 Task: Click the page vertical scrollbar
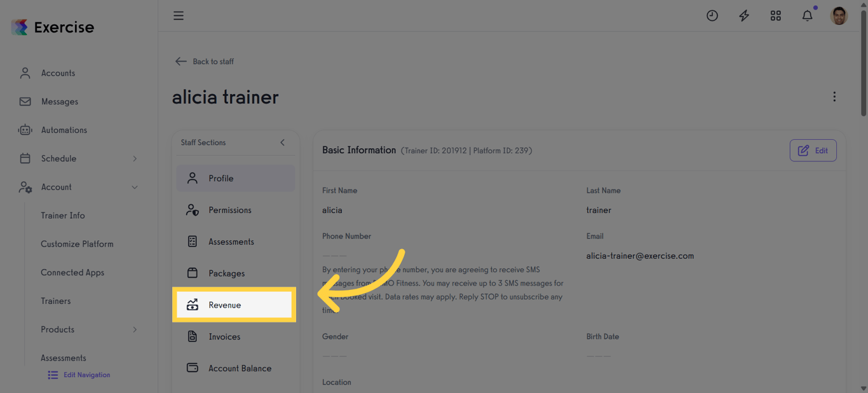coord(864,62)
